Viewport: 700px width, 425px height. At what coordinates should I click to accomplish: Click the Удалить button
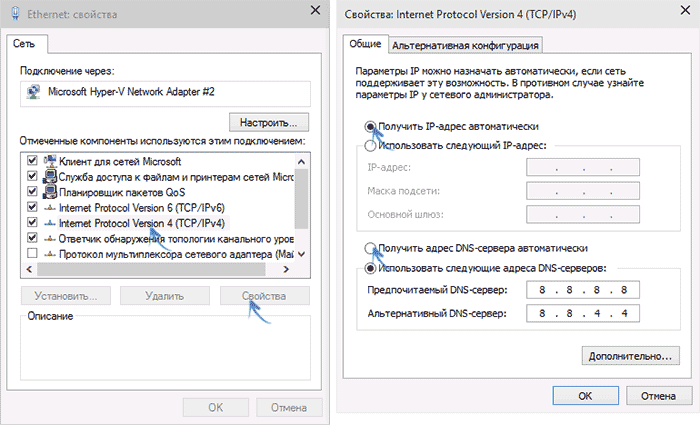(x=165, y=296)
